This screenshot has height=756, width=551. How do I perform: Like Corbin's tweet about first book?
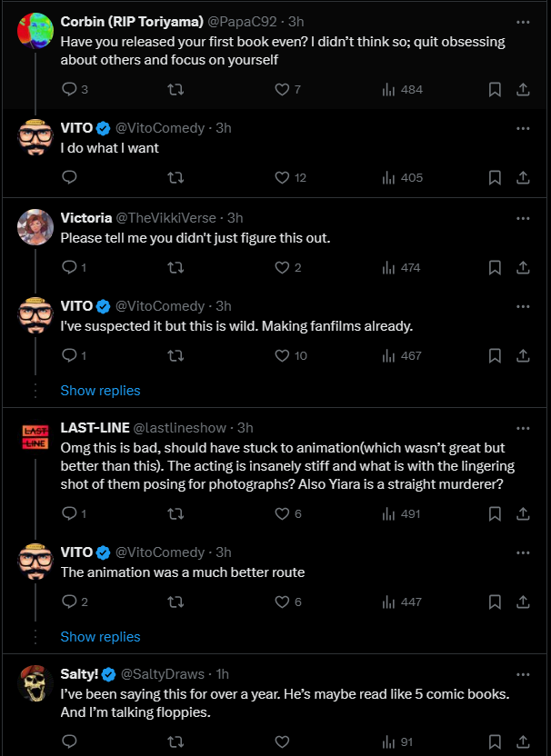click(x=287, y=90)
